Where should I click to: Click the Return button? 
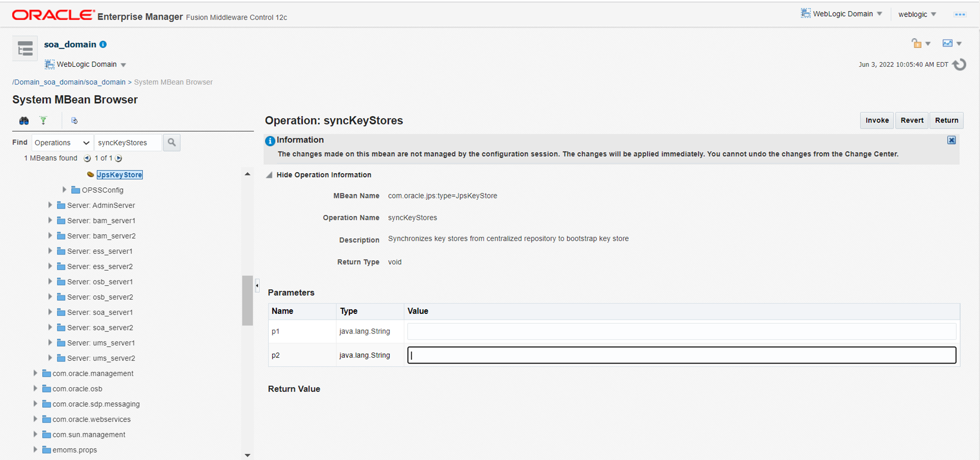click(x=946, y=121)
